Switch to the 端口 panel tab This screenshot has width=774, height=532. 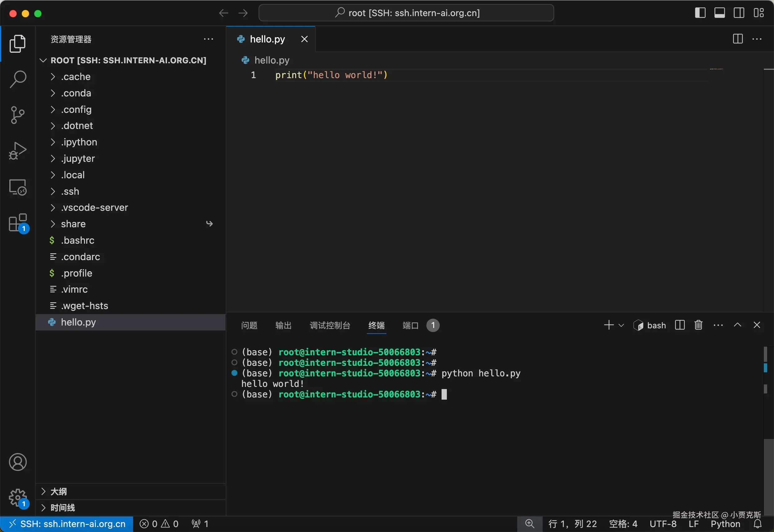point(410,325)
